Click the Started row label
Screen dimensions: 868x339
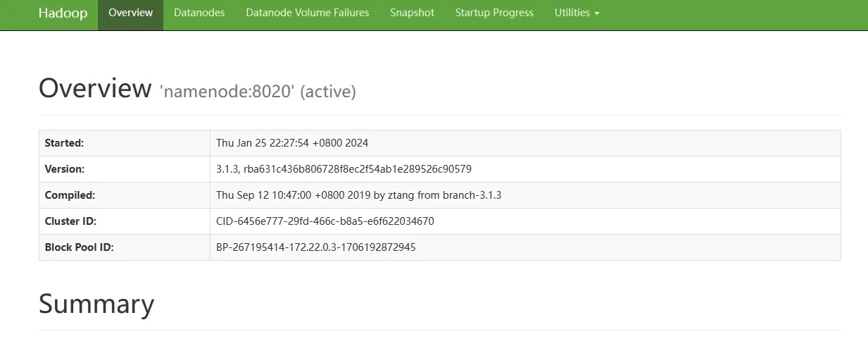tap(64, 143)
